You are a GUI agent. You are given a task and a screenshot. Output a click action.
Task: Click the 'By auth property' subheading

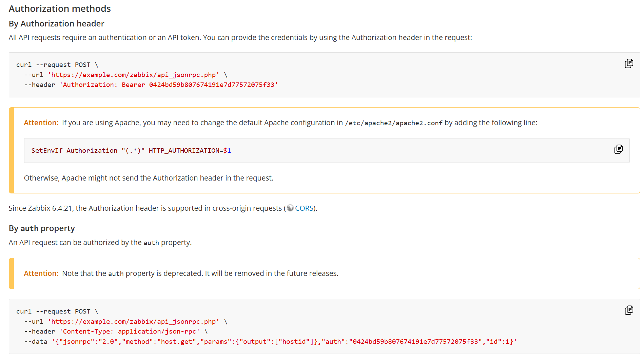coord(42,228)
